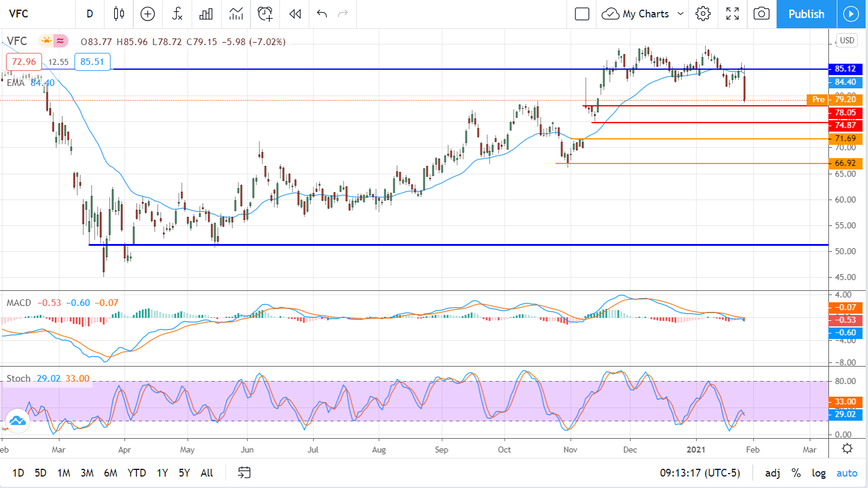The image size is (868, 488).
Task: Click the pink approximately-equal icon near VFC
Action: coord(60,41)
